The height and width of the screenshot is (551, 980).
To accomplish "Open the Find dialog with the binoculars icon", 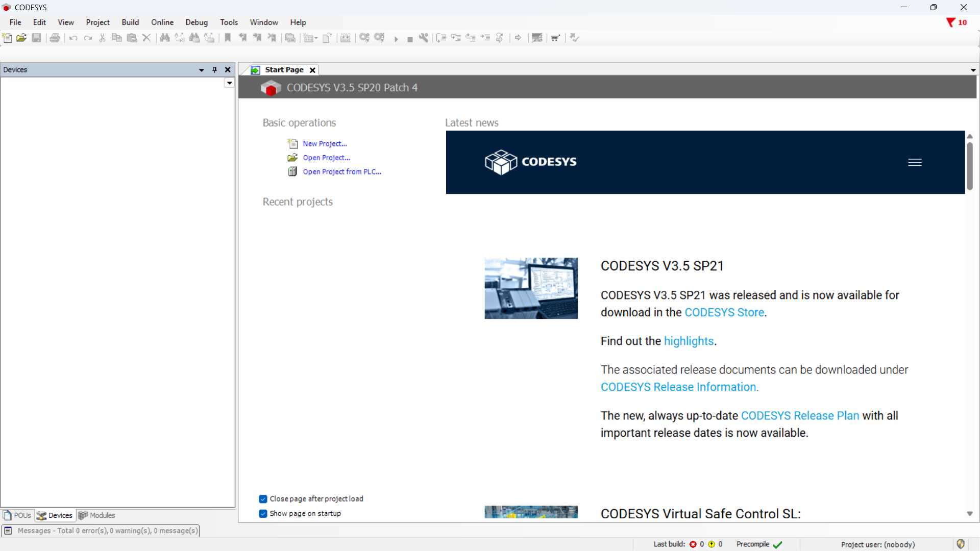I will (165, 38).
